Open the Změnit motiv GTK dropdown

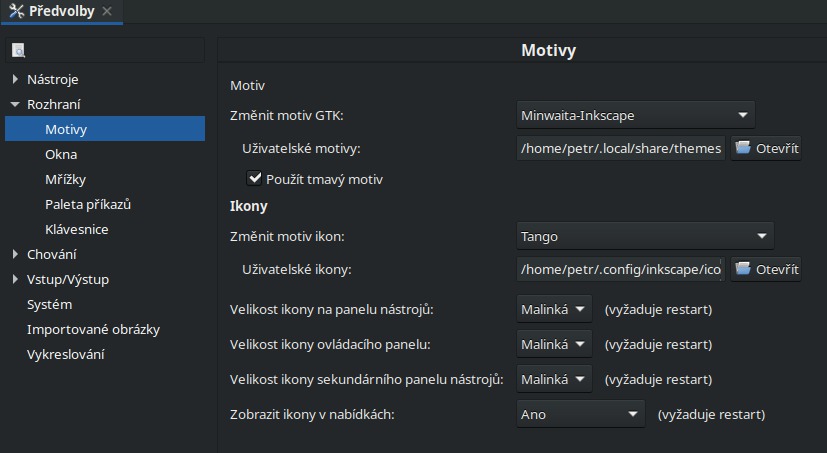pos(636,115)
